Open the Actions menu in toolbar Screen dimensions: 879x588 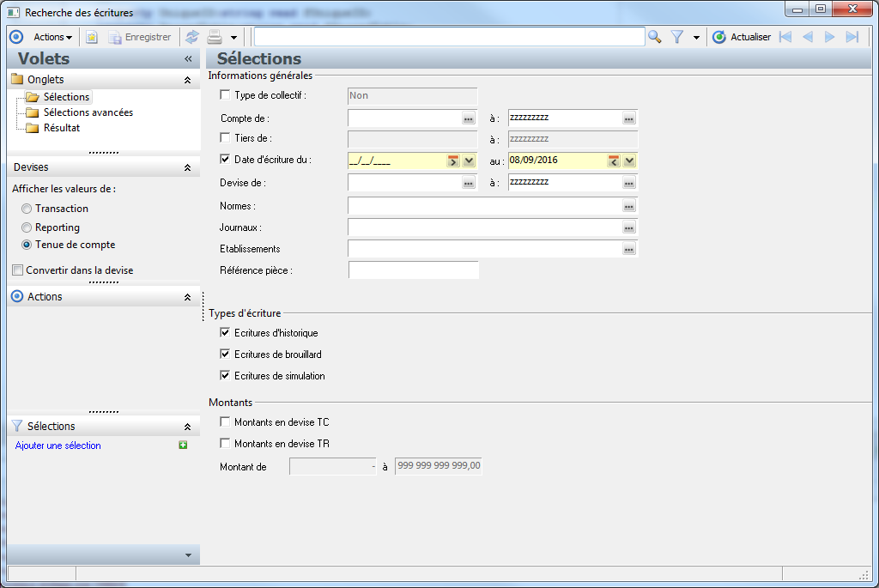click(52, 37)
